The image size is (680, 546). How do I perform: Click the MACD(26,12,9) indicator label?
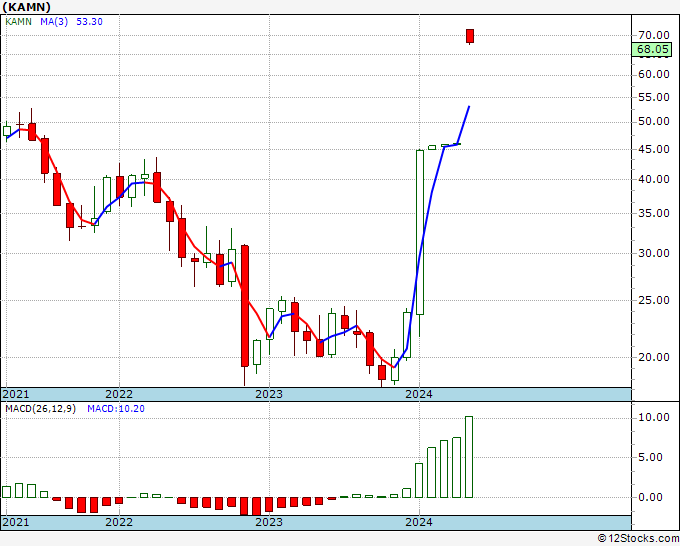tap(40, 409)
